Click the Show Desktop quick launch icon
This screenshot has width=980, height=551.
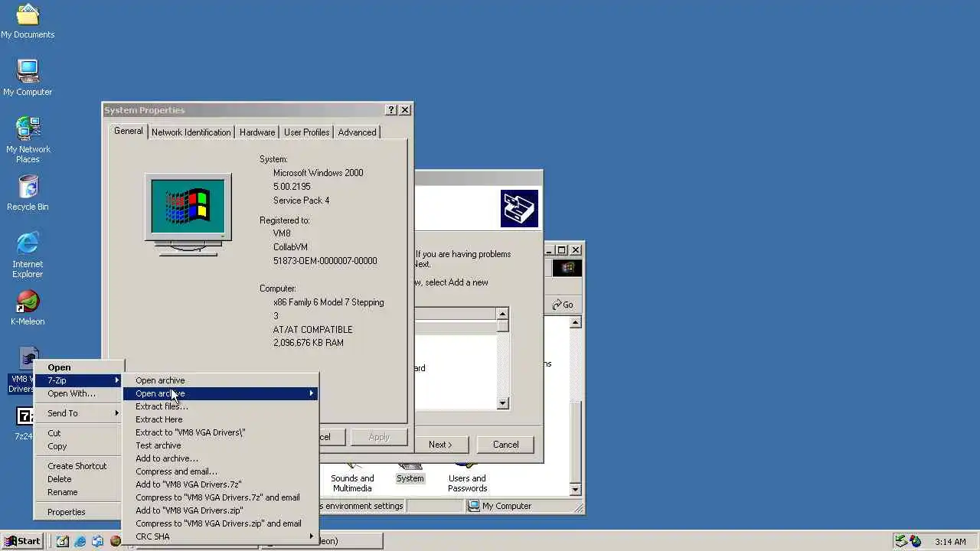[63, 541]
